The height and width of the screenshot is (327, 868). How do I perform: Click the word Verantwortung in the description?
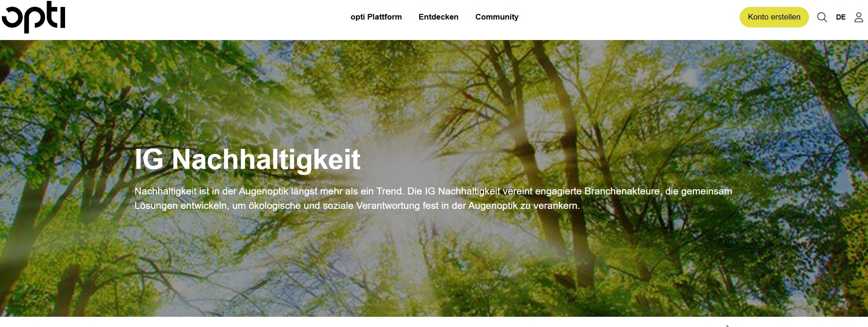[x=388, y=206]
